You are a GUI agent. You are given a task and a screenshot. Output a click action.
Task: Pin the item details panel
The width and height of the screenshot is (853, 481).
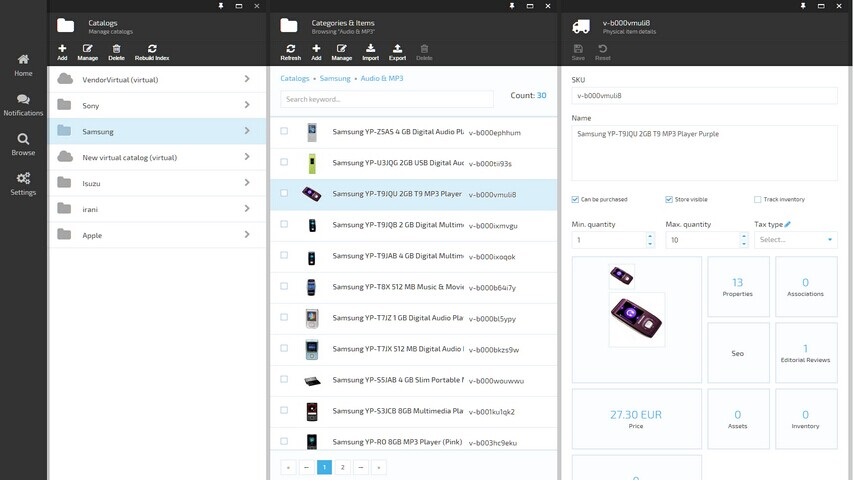click(x=802, y=6)
